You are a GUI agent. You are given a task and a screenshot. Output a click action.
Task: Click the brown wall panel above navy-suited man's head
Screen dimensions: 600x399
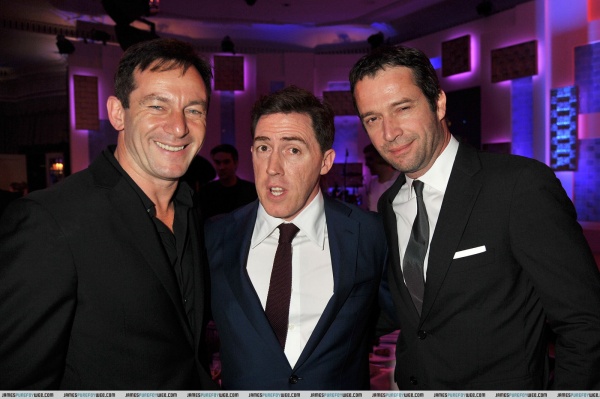[228, 73]
